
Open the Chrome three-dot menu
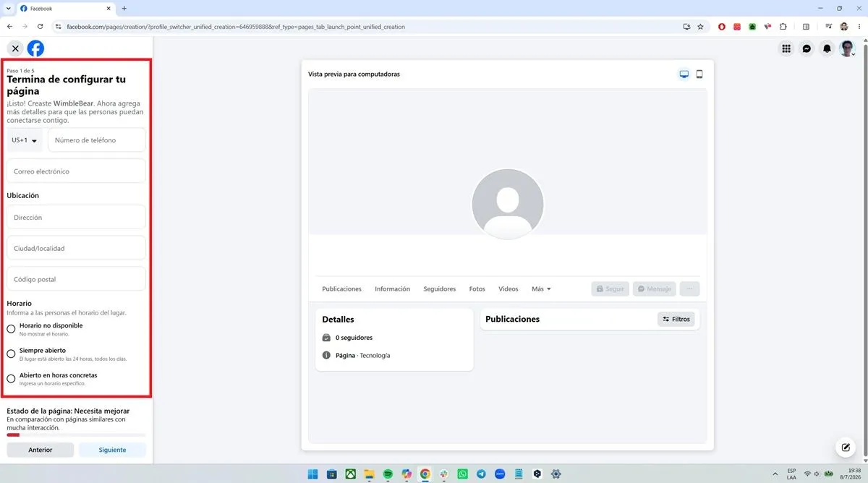coord(859,27)
